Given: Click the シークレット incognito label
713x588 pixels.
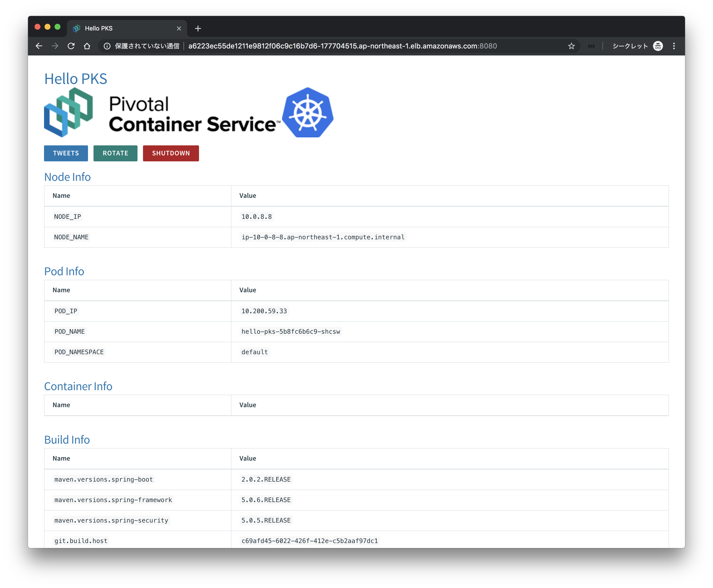Looking at the screenshot, I should pos(630,46).
